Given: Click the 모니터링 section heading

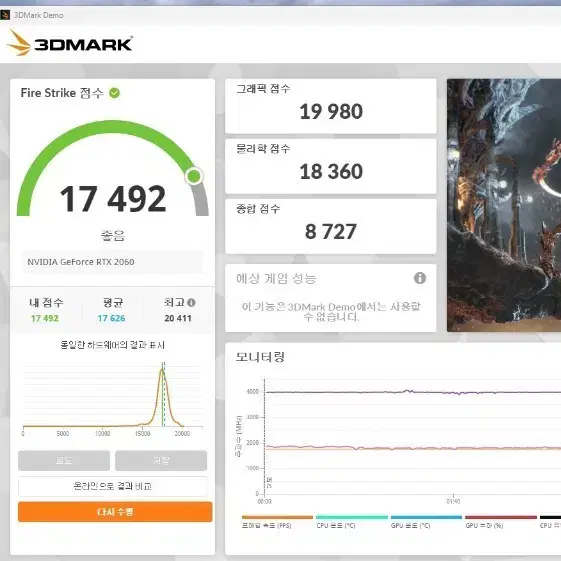Looking at the screenshot, I should pyautogui.click(x=260, y=357).
